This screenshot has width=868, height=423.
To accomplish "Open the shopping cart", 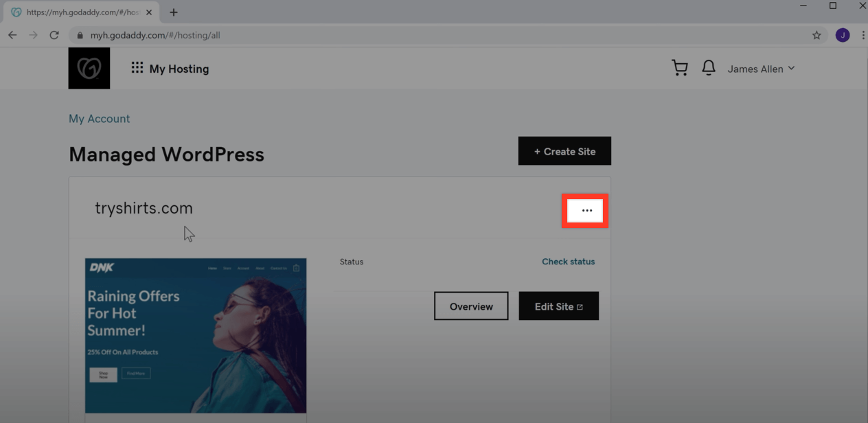I will [679, 68].
